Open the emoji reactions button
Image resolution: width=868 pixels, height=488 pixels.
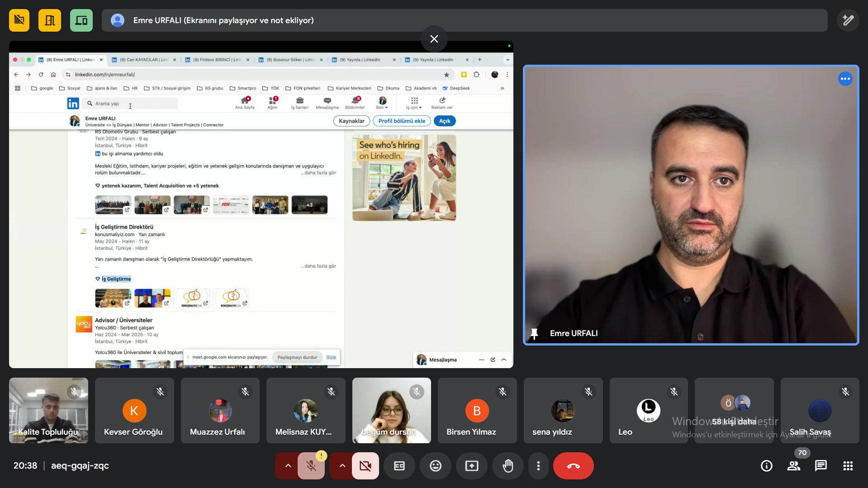435,466
